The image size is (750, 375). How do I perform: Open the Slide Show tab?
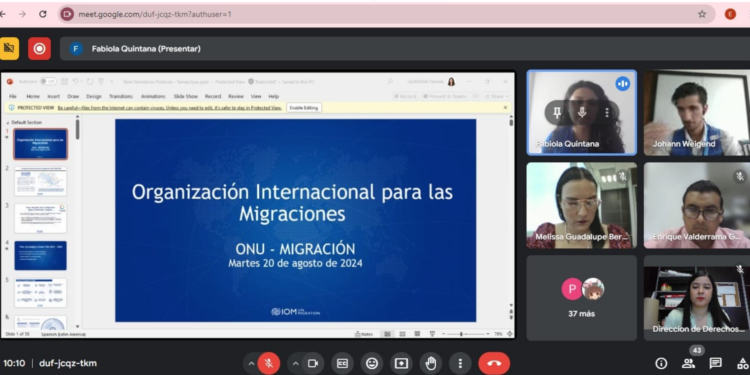point(186,96)
